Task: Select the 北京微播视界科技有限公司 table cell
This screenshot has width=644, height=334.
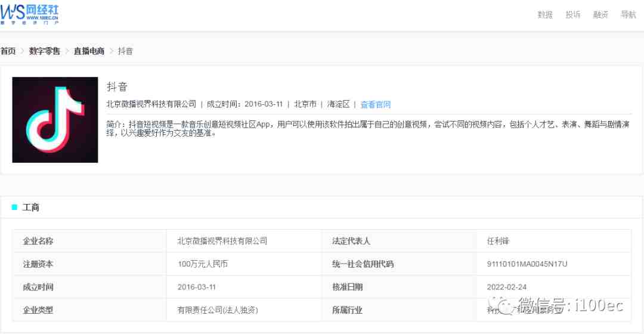Action: point(244,241)
